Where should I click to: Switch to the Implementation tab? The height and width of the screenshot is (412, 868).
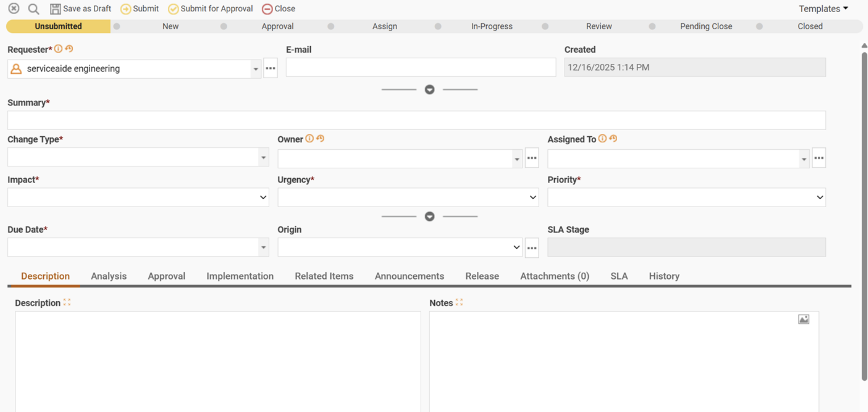[x=240, y=276]
